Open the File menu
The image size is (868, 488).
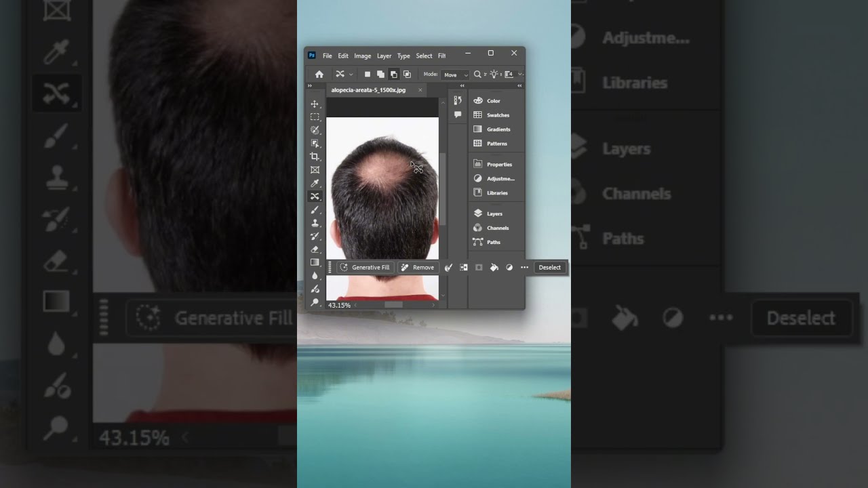(328, 56)
